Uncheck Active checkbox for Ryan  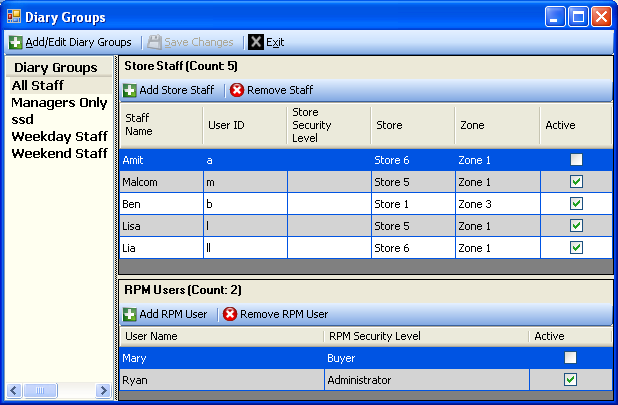pyautogui.click(x=570, y=379)
